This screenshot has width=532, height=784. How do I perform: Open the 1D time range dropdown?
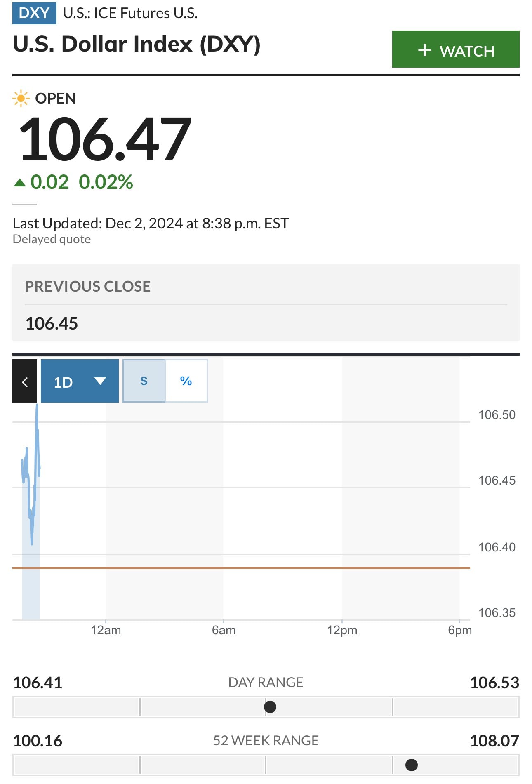[x=64, y=382]
